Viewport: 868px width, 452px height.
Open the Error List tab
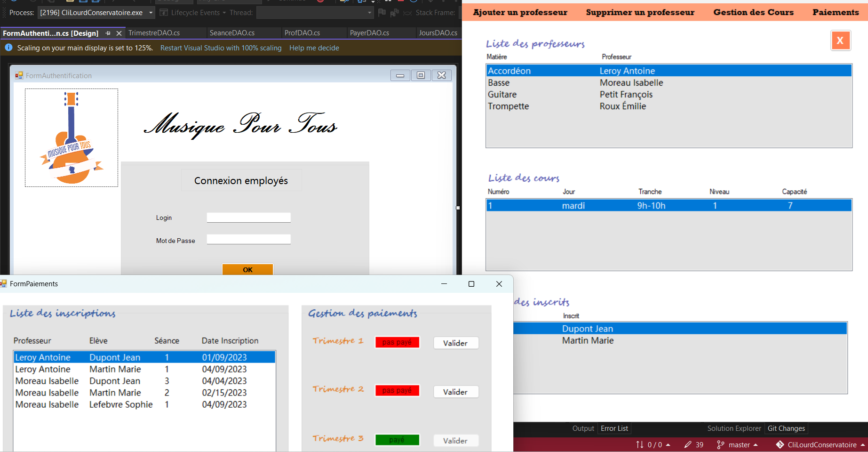point(614,428)
